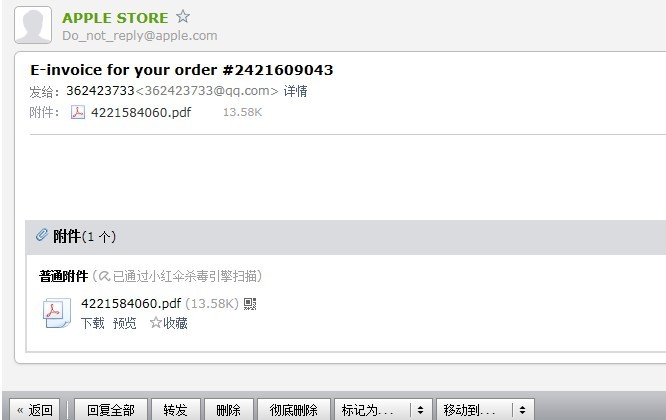Click the antivirus scan icon in 普通附件 line
This screenshot has width=666, height=420.
pyautogui.click(x=104, y=276)
